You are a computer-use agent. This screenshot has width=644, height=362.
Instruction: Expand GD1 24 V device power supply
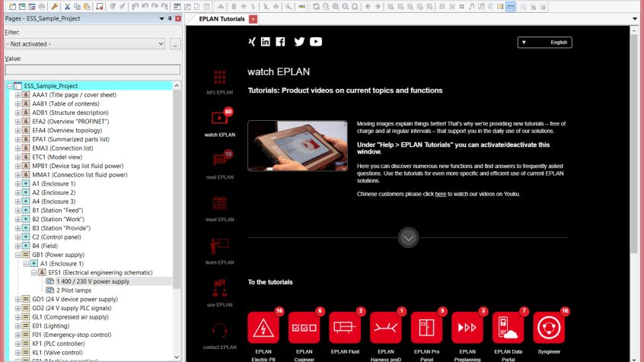(18, 299)
